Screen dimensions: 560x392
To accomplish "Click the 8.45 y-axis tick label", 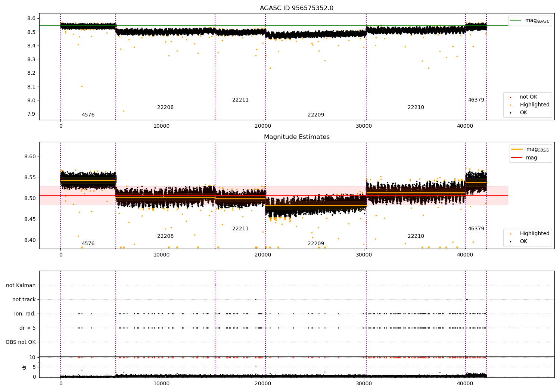I will coord(30,220).
